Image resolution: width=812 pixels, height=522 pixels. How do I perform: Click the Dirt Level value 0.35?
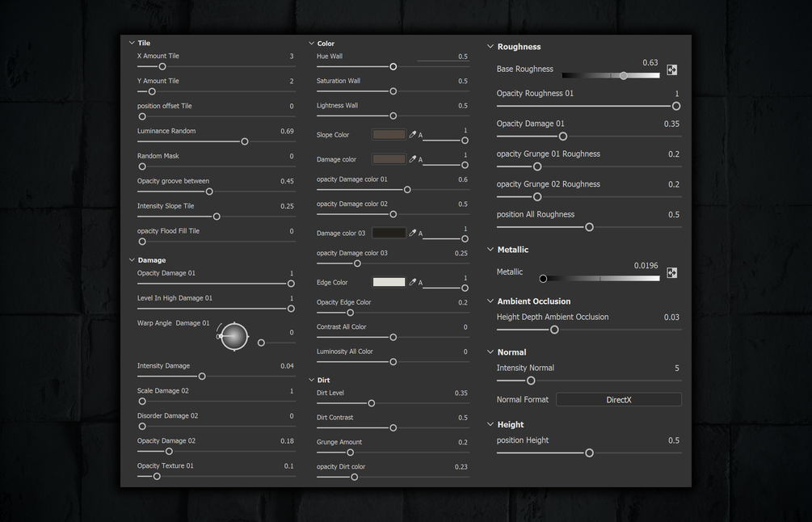[x=461, y=393]
